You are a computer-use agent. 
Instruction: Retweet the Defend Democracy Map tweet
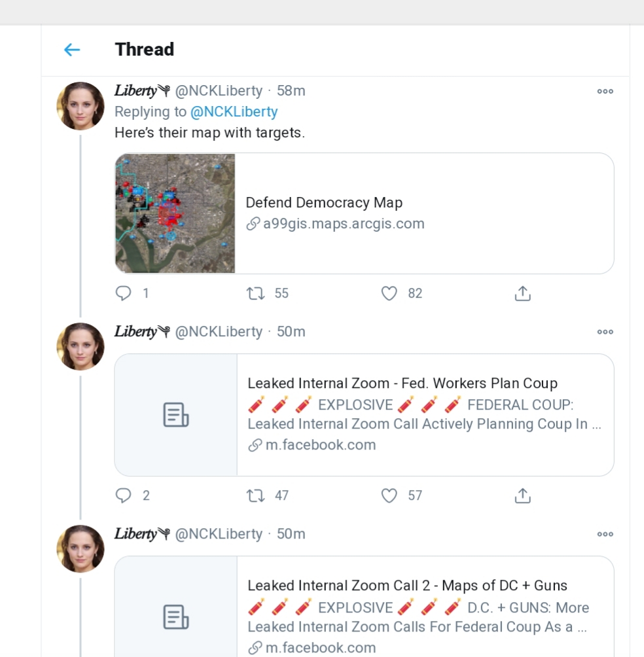coord(255,293)
